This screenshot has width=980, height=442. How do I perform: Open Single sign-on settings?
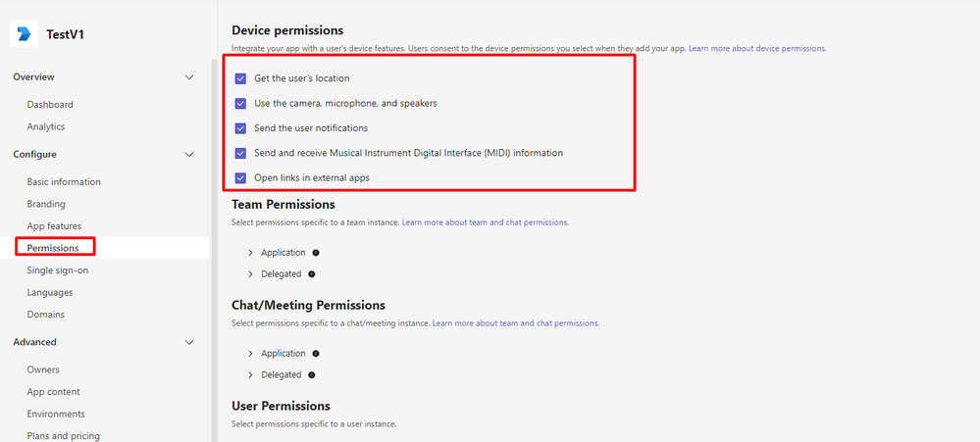click(x=58, y=270)
